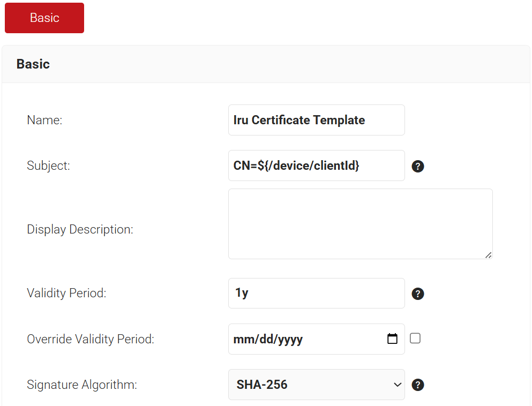Image resolution: width=532 pixels, height=406 pixels.
Task: Click the Signature Algorithm label
Action: coord(82,385)
